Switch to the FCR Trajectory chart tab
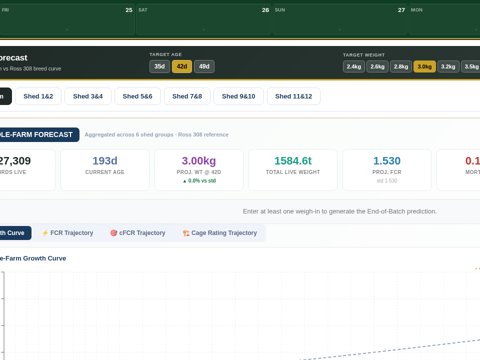Viewport: 480px width, 360px height. click(68, 233)
